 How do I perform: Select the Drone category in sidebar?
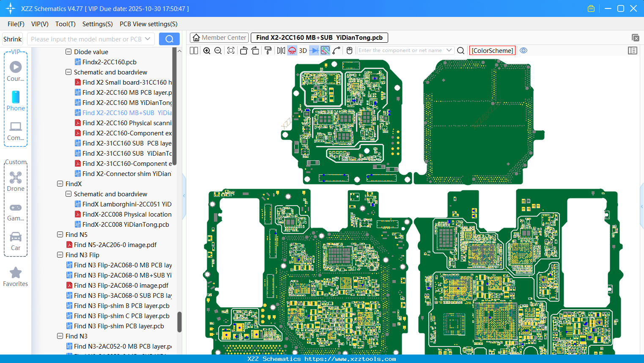pyautogui.click(x=16, y=181)
